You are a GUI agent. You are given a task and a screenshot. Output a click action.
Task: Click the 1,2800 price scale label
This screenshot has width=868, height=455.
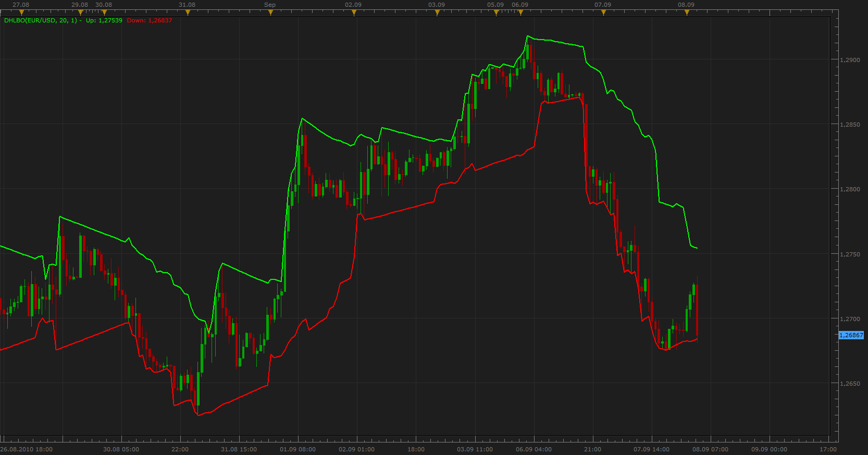pyautogui.click(x=850, y=189)
